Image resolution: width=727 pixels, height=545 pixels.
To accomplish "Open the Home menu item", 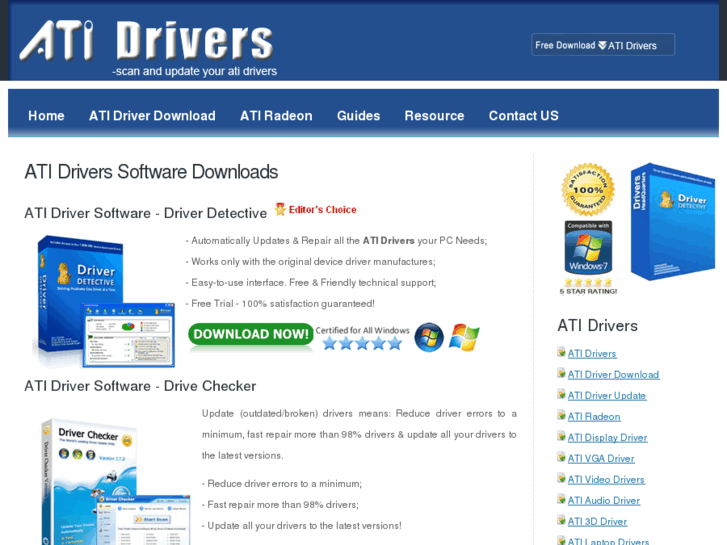I will (x=46, y=115).
